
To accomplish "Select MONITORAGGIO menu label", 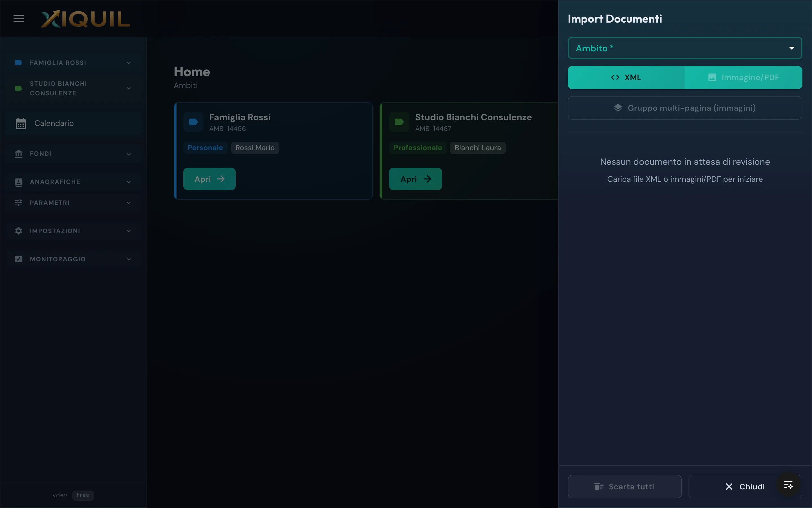I will [x=58, y=259].
